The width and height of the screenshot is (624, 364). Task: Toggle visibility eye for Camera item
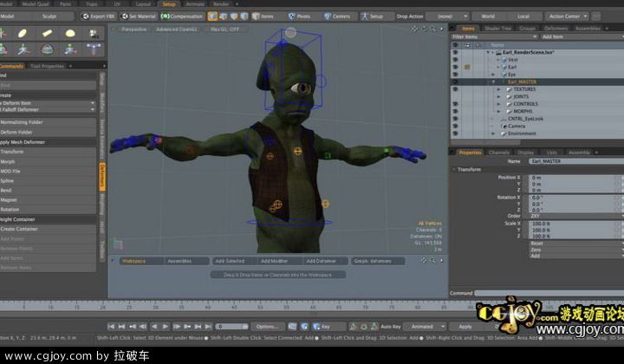click(x=455, y=127)
